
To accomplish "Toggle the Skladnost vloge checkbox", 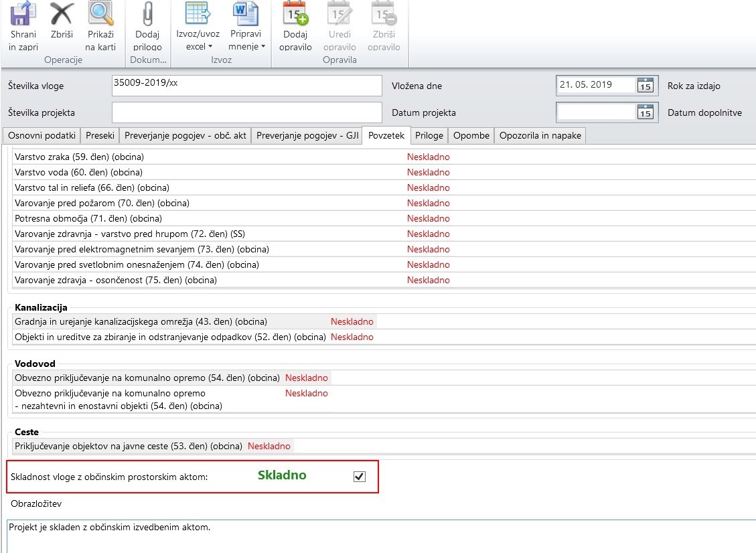I will click(x=360, y=477).
